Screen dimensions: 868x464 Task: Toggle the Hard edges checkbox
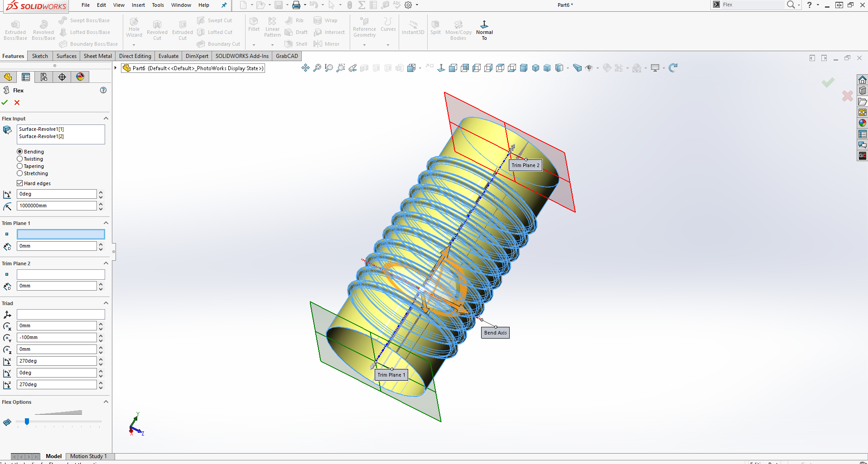pyautogui.click(x=20, y=183)
